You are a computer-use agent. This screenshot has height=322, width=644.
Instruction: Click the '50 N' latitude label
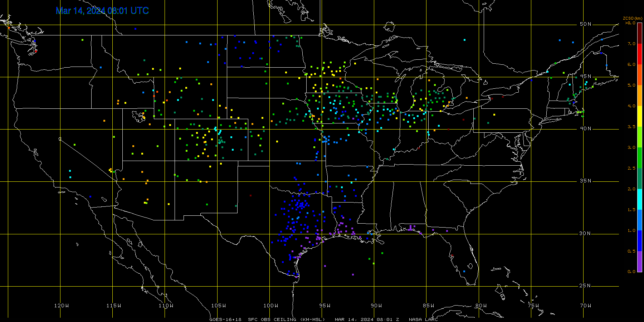tap(585, 24)
